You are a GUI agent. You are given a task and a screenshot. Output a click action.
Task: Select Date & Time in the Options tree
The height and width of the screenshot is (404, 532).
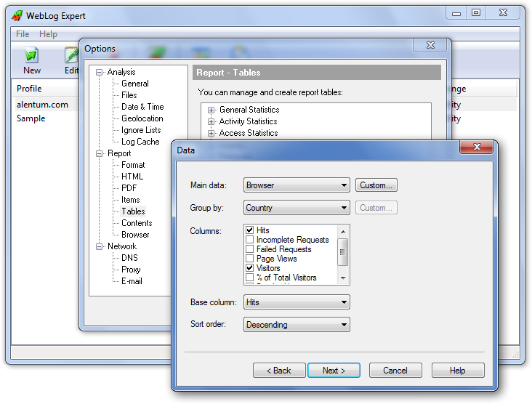click(x=143, y=107)
